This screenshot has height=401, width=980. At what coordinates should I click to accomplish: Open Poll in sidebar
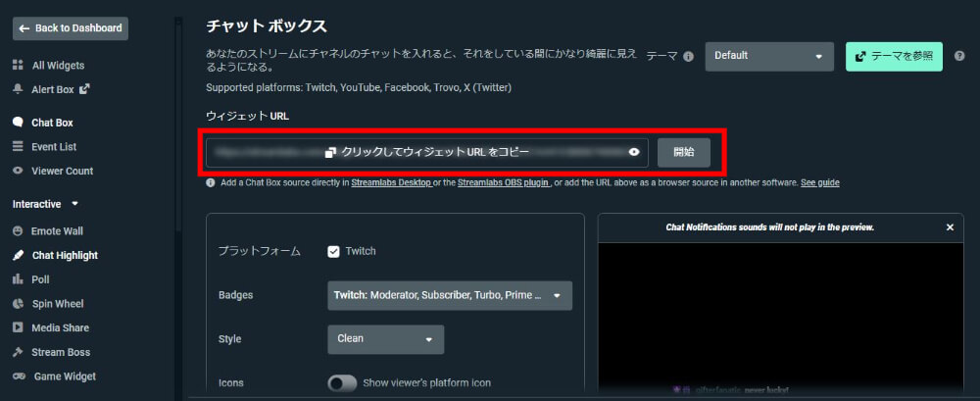coord(40,279)
